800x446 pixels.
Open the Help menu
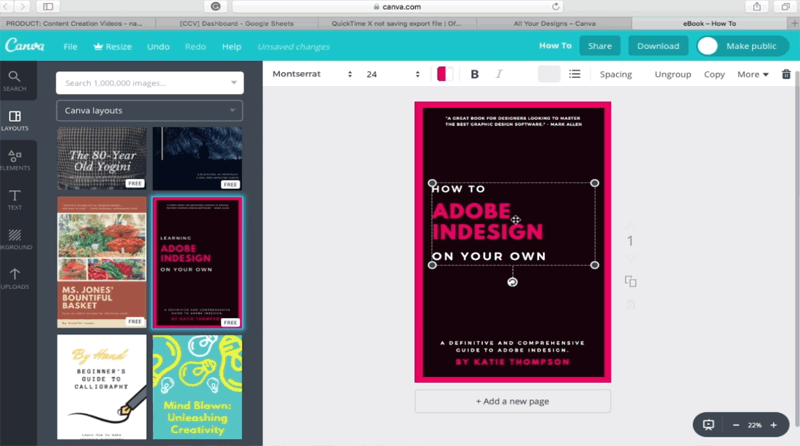231,46
